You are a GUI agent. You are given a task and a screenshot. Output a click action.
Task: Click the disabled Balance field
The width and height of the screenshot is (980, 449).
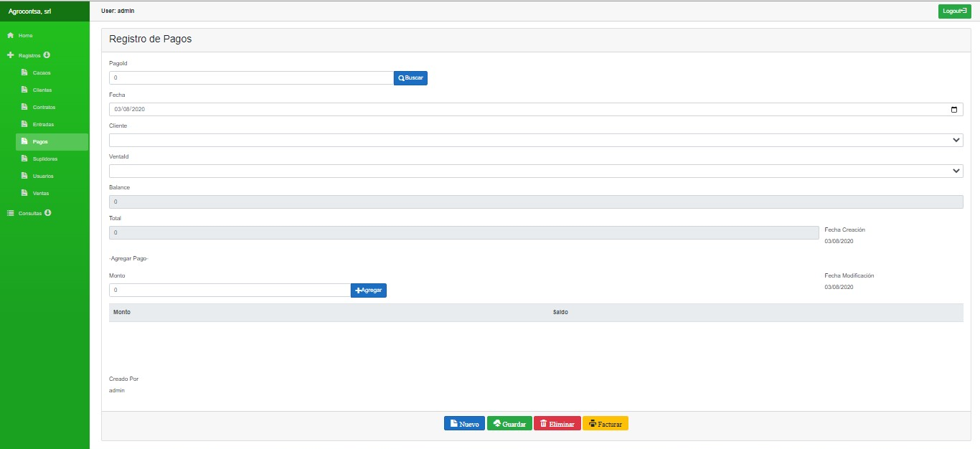click(x=536, y=202)
